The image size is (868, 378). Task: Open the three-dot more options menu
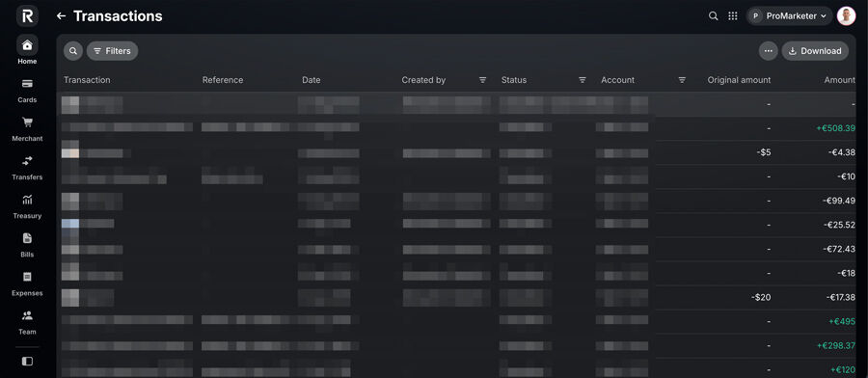point(768,51)
